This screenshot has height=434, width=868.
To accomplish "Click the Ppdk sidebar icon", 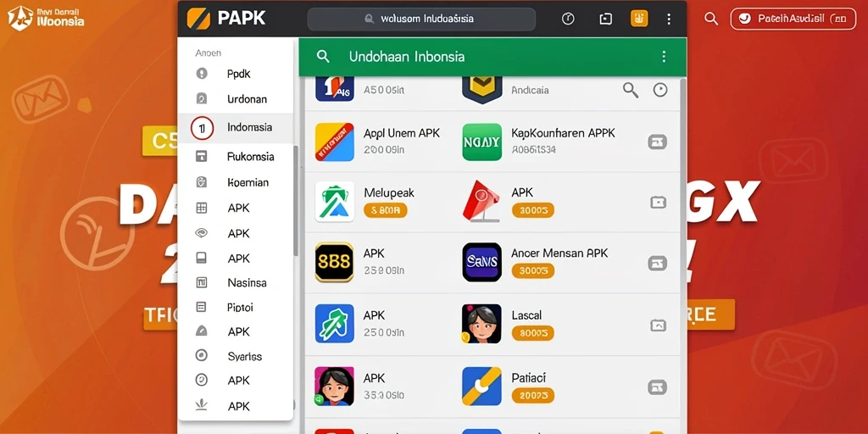I will (202, 74).
